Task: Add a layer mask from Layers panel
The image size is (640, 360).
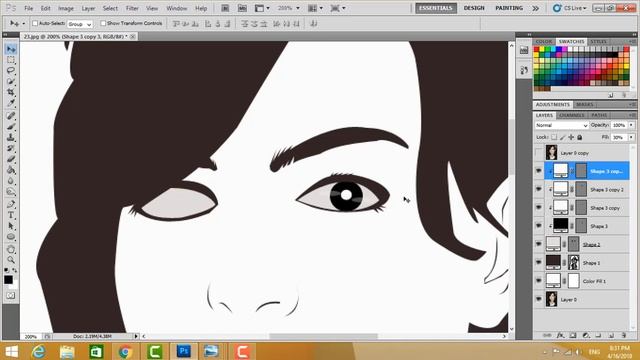Action: 573,335
